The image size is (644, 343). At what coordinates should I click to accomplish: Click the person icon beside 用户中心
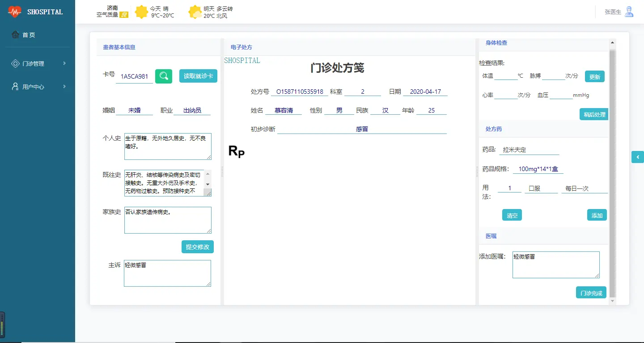pyautogui.click(x=16, y=86)
